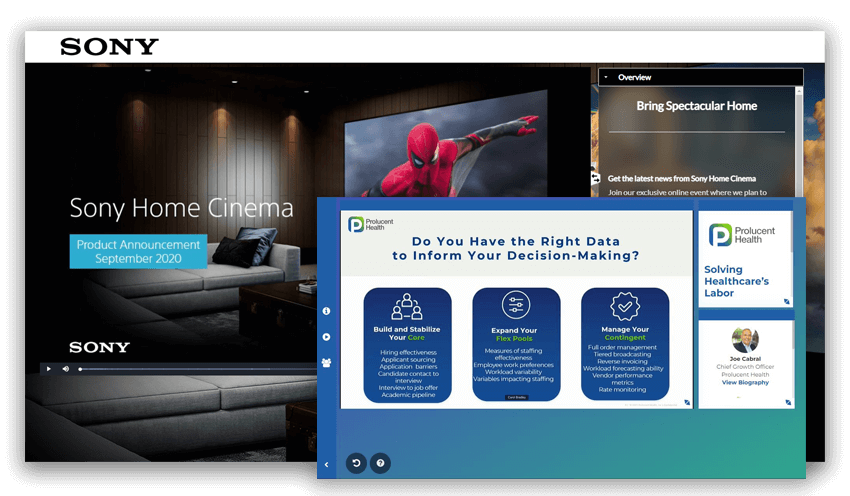
Task: Open the attendees group icon in sidebar
Action: (x=326, y=363)
